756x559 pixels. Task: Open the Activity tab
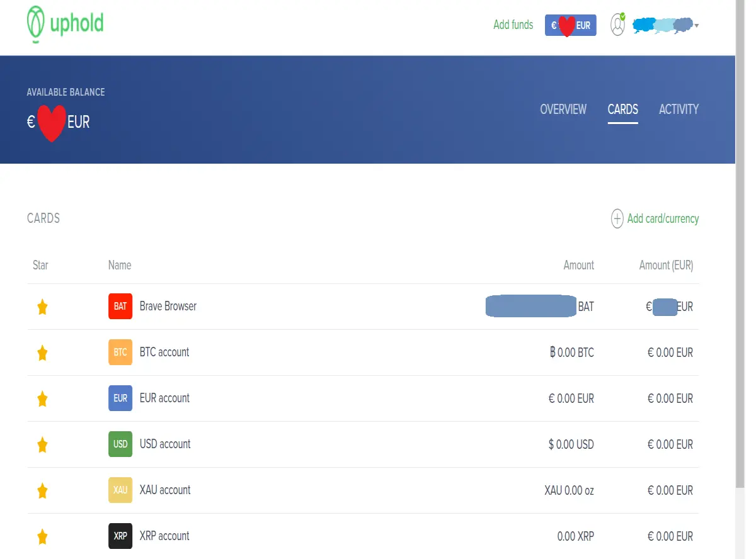point(679,110)
